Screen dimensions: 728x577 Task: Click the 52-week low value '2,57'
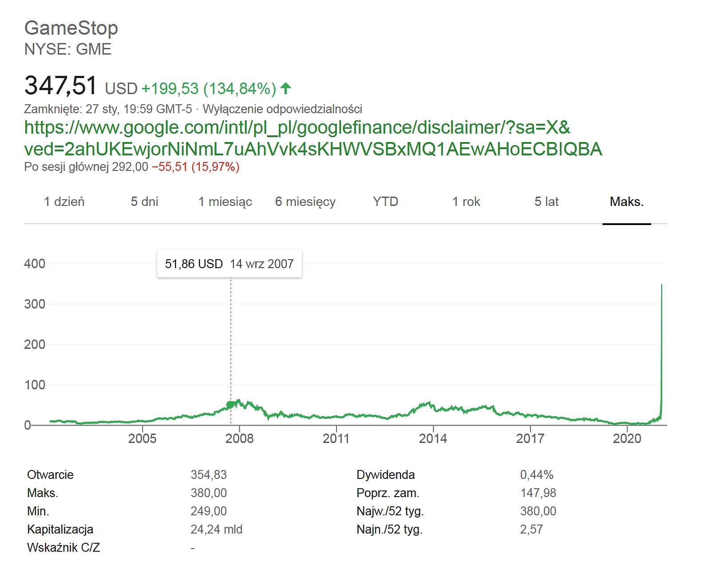pos(531,530)
